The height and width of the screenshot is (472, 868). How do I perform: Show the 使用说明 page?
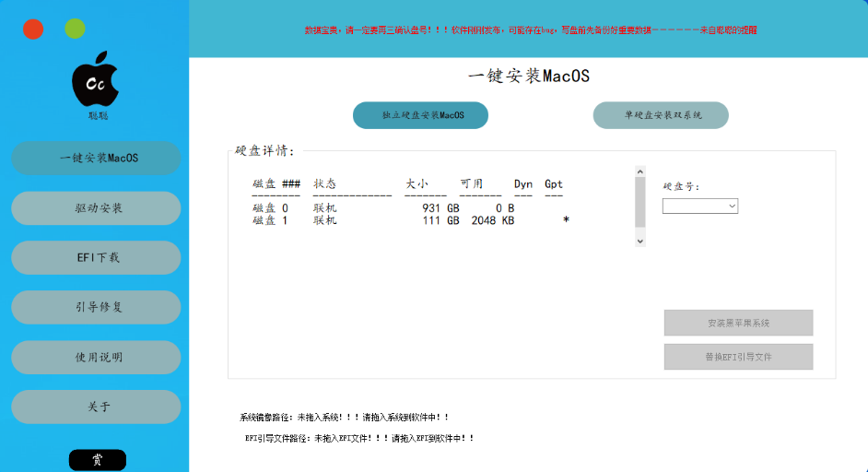tap(97, 358)
